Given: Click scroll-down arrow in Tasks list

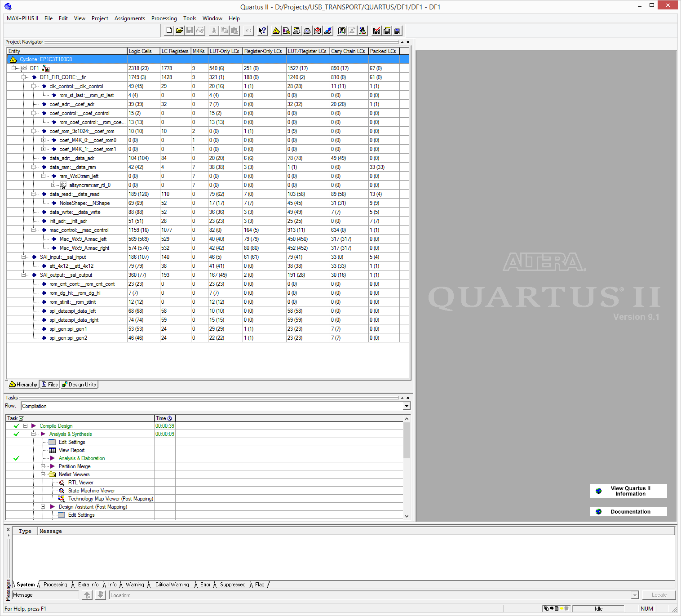Looking at the screenshot, I should click(x=407, y=516).
